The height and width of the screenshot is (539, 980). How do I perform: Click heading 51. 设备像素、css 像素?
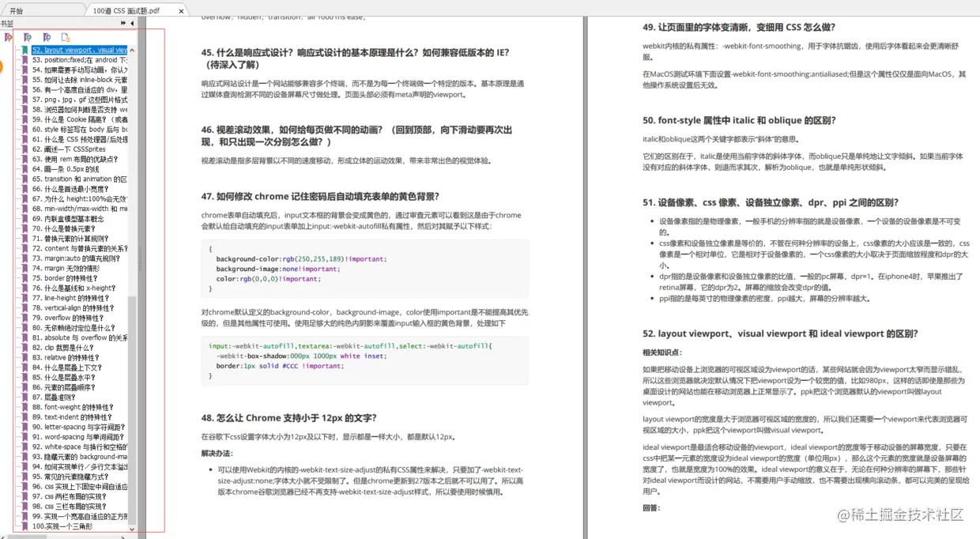(x=771, y=202)
